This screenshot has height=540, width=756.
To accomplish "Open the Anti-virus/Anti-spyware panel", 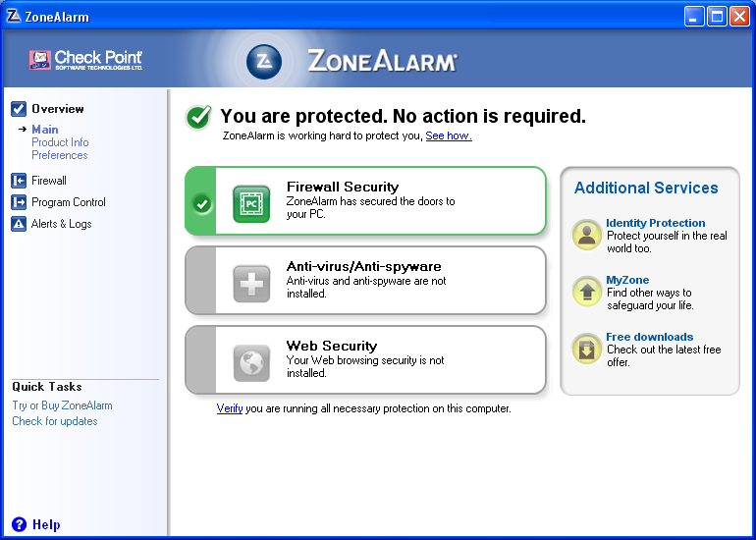I will click(x=365, y=281).
